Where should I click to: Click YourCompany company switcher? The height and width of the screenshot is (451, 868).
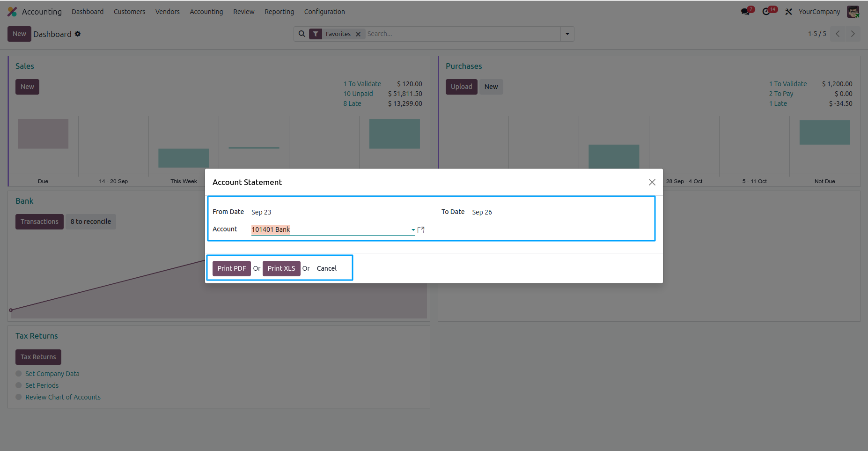[819, 12]
